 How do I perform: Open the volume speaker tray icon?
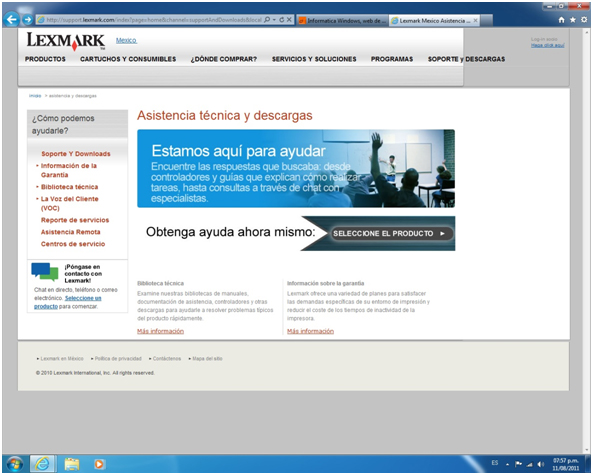541,464
